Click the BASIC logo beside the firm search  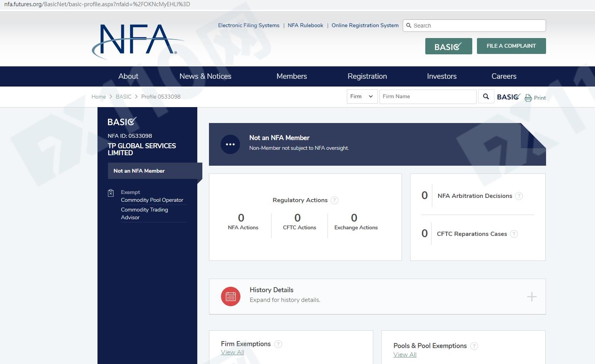tap(508, 97)
